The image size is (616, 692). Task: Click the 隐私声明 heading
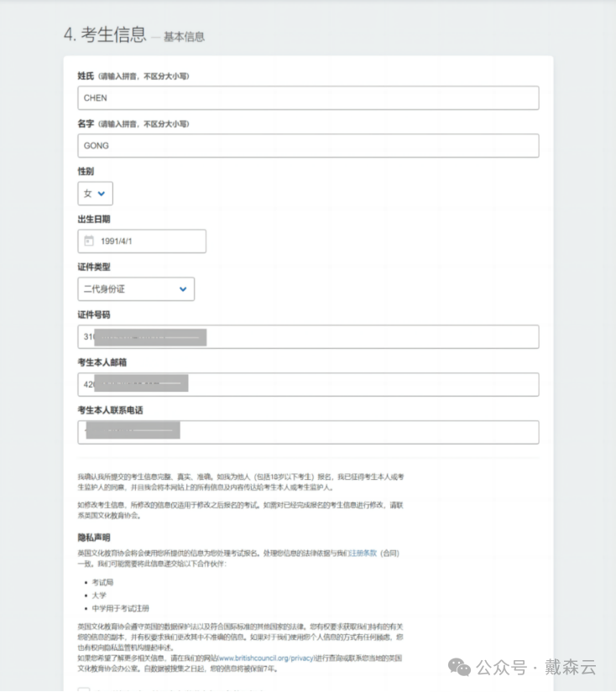point(94,537)
